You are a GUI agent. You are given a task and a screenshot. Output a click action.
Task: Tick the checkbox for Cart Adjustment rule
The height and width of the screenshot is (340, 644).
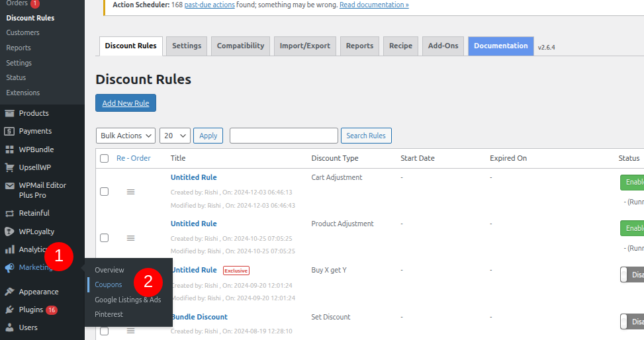(105, 192)
